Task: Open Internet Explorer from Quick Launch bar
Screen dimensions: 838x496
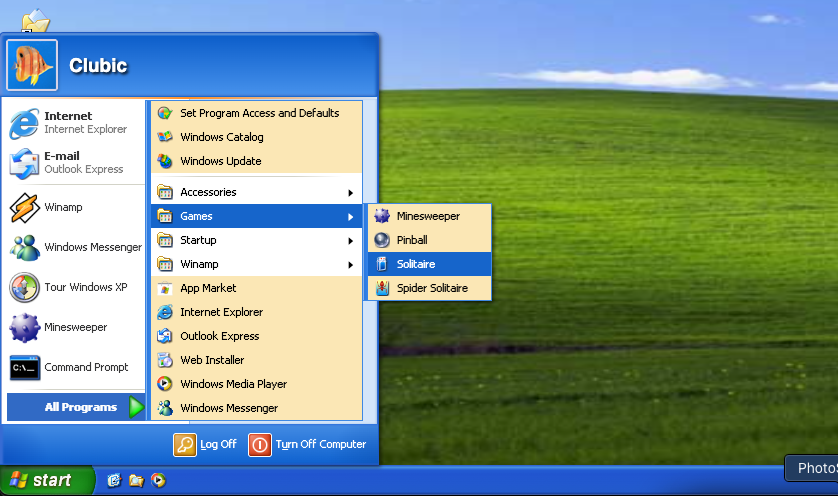Action: point(114,480)
